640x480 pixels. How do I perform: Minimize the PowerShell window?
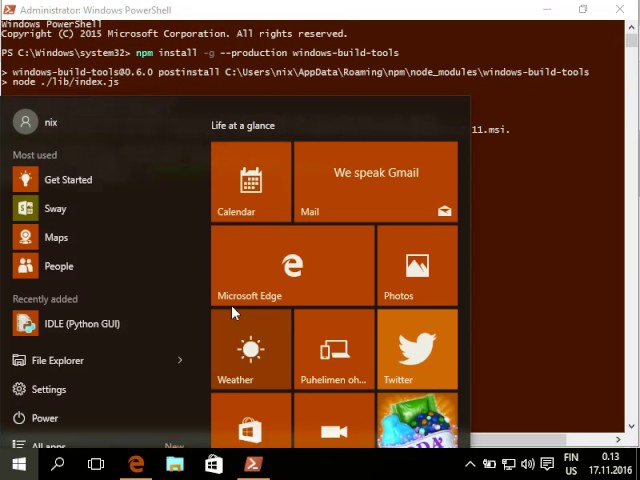point(547,9)
